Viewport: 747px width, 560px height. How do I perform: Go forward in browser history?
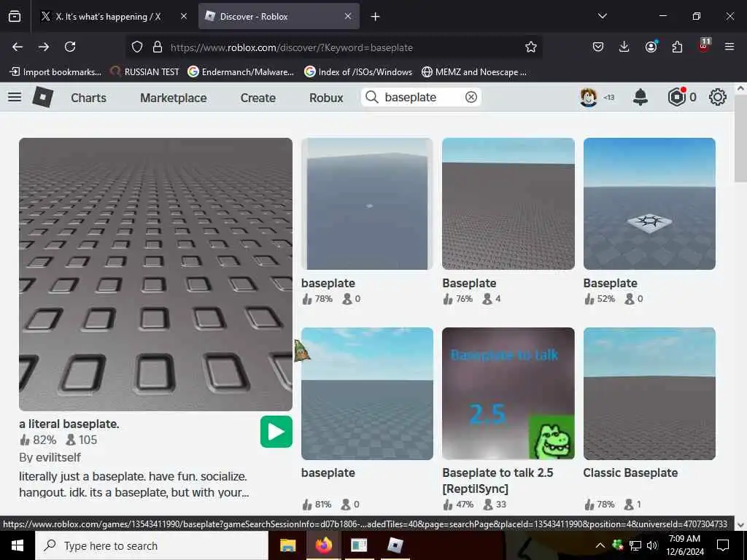44,47
